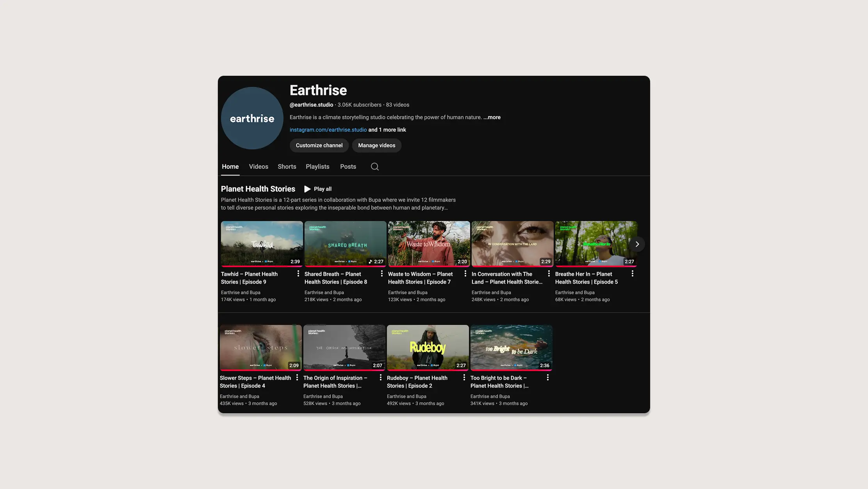Click the channel search magnifier icon

tap(374, 167)
